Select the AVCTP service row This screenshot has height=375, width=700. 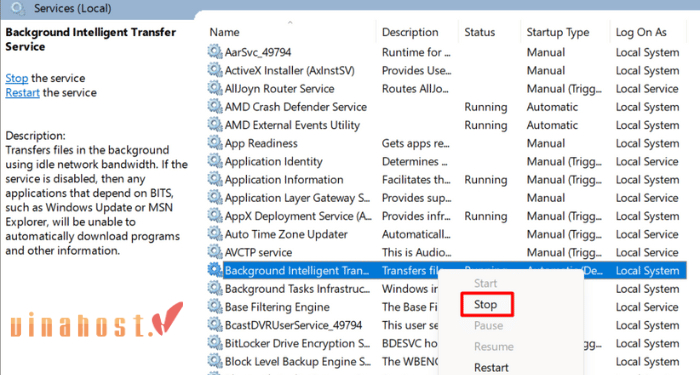258,253
